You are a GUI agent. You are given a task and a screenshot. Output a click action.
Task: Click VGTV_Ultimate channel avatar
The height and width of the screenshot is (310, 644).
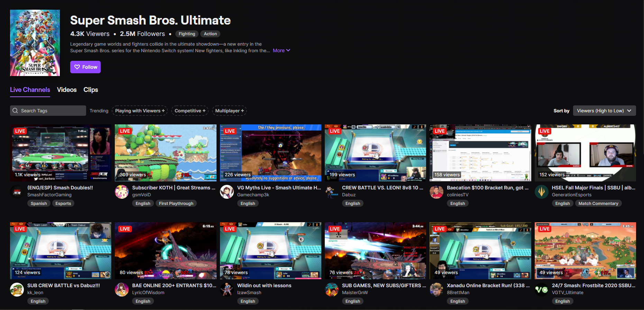pos(542,290)
